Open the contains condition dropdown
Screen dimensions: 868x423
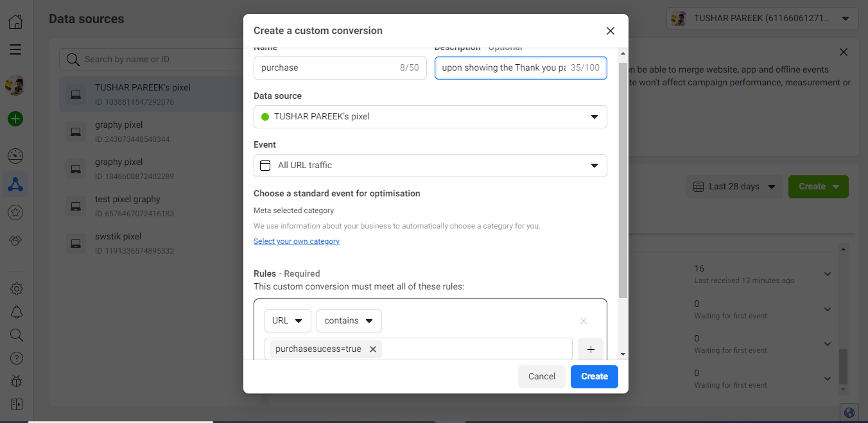pos(349,321)
